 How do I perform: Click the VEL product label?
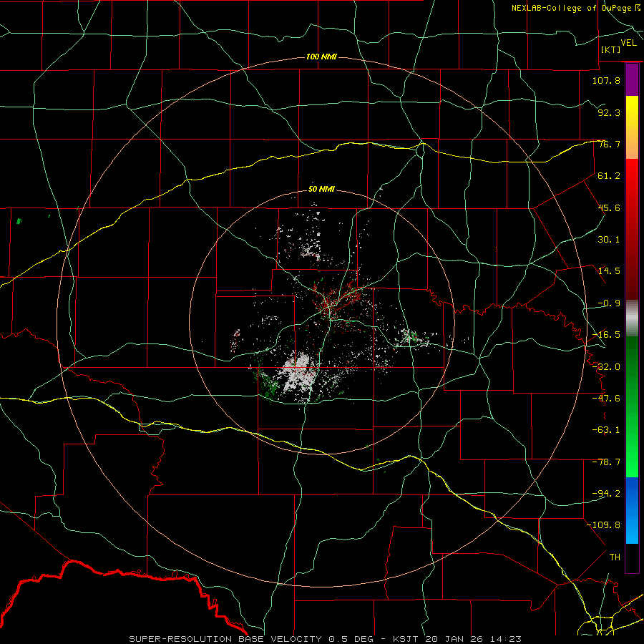628,43
